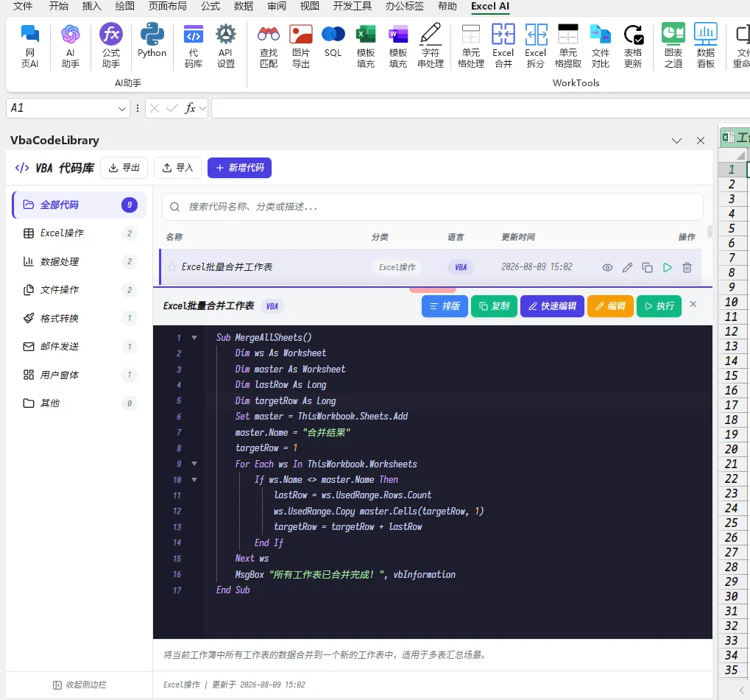
Task: Select the Excel AI ribbon tab
Action: pos(490,6)
